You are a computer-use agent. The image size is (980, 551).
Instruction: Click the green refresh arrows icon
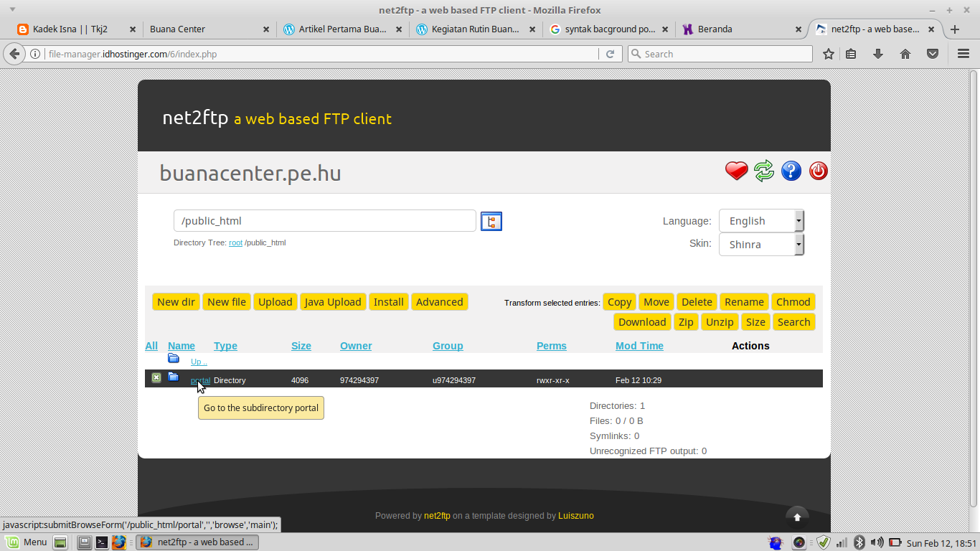coord(764,171)
